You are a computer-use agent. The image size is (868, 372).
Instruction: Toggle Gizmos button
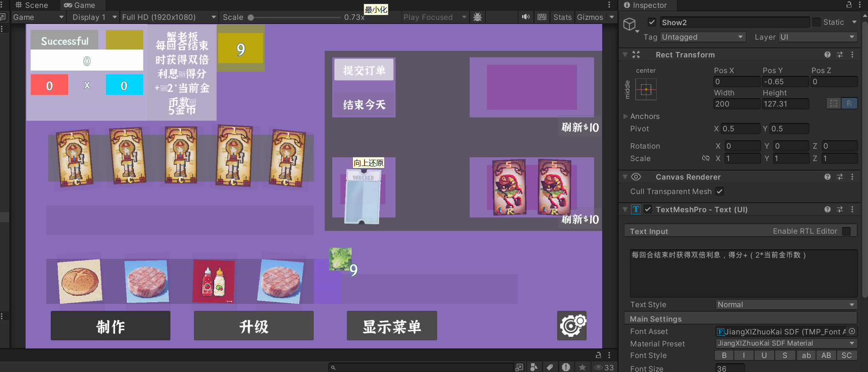(x=590, y=17)
